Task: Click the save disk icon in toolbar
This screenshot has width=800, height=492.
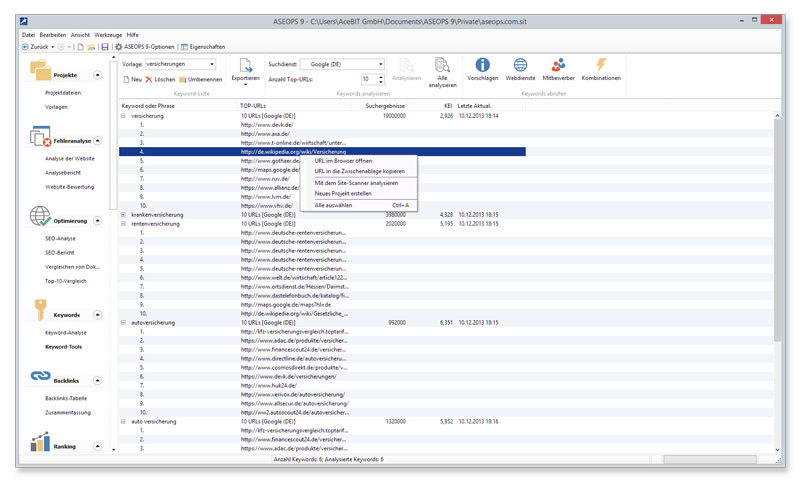Action: tap(105, 47)
